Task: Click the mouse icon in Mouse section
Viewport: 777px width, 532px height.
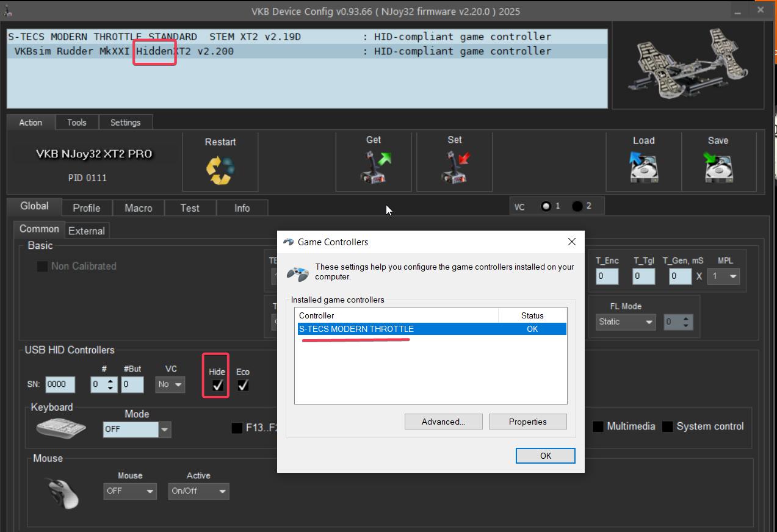Action: (63, 492)
